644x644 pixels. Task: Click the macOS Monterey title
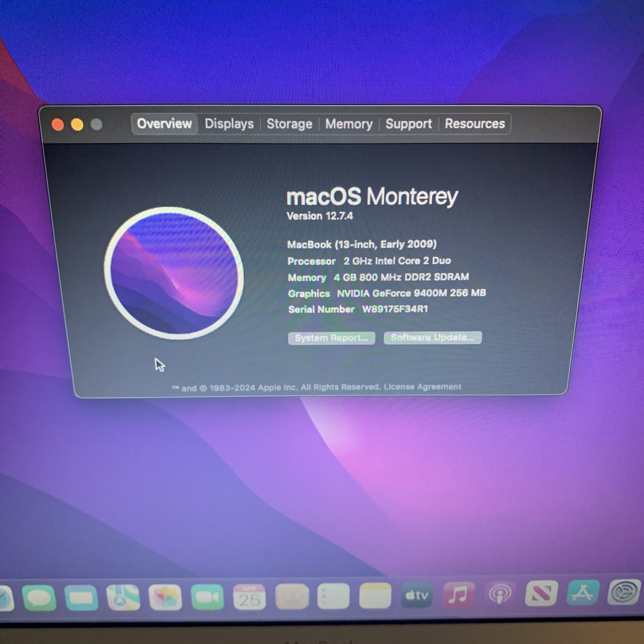point(372,197)
